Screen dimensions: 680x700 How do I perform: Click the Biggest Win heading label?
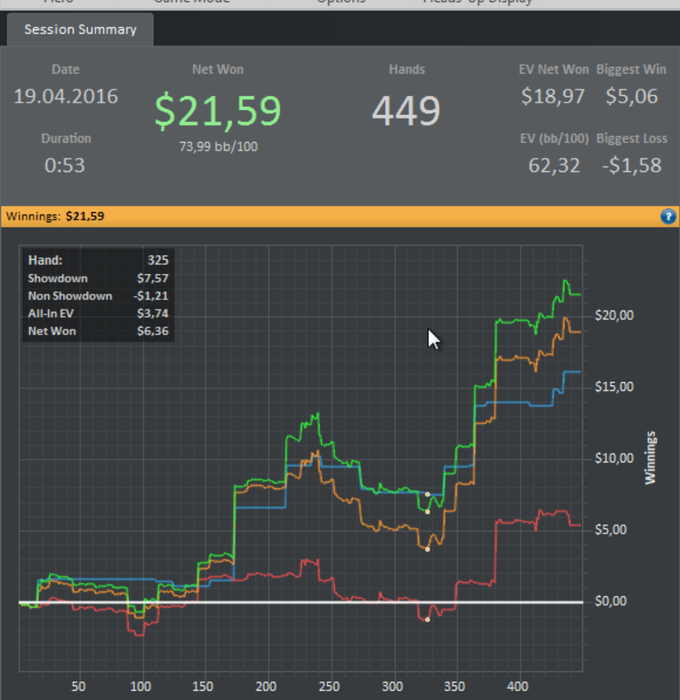(631, 70)
